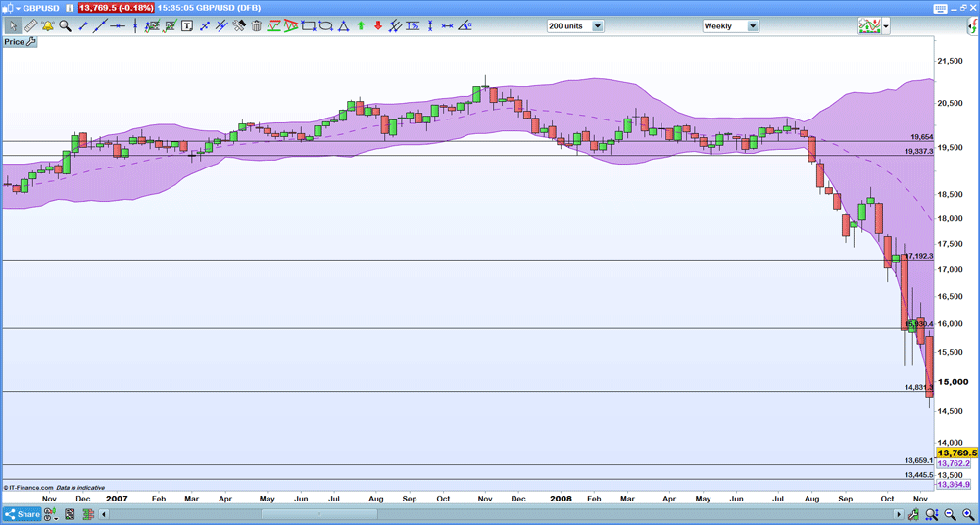Click the trash can delete tool
Screen dimensions: 980x525
(256, 26)
